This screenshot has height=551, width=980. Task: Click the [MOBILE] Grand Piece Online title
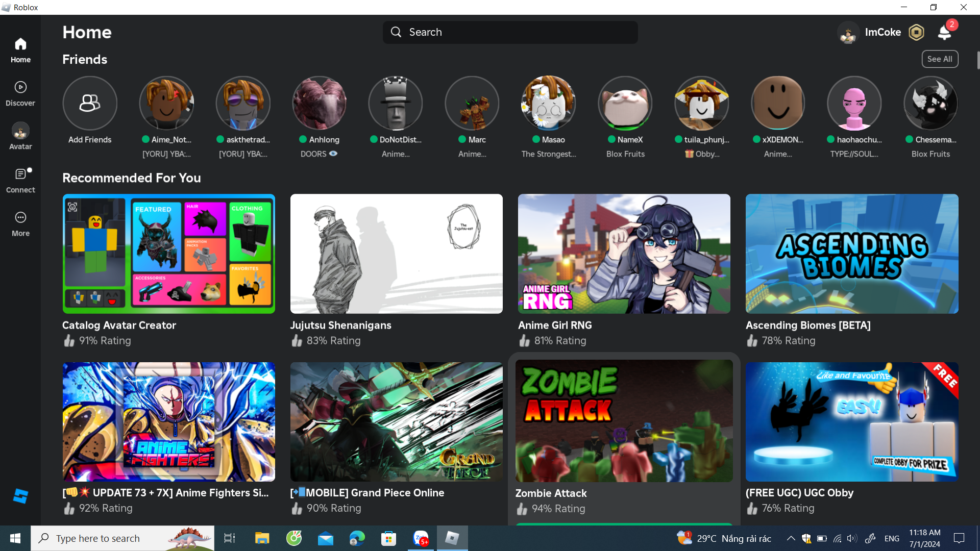[x=367, y=493]
